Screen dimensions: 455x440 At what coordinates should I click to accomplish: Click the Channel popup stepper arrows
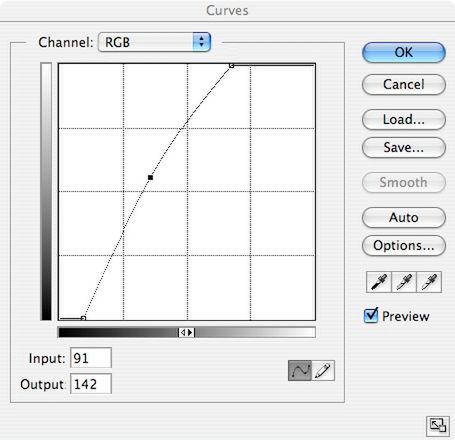(x=201, y=42)
